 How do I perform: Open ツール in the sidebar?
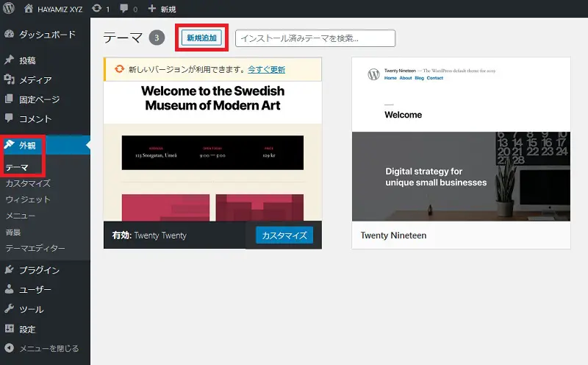point(31,309)
